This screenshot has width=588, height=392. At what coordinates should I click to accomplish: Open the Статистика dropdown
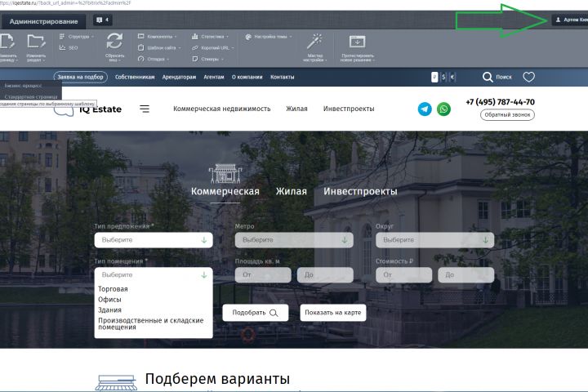(210, 37)
